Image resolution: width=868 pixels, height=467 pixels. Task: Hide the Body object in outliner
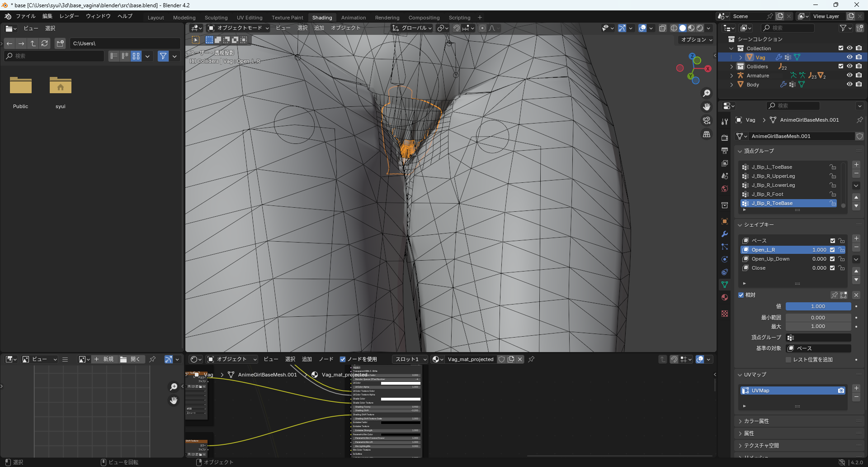click(849, 85)
